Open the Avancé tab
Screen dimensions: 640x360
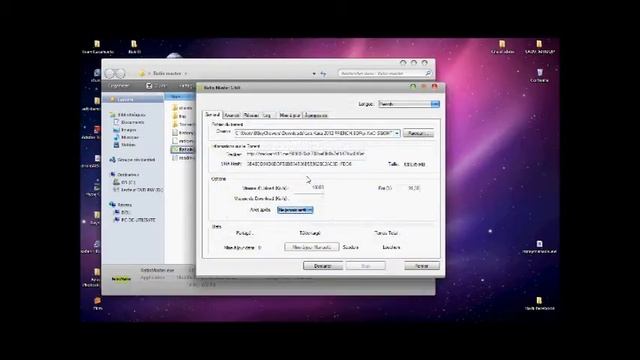232,116
